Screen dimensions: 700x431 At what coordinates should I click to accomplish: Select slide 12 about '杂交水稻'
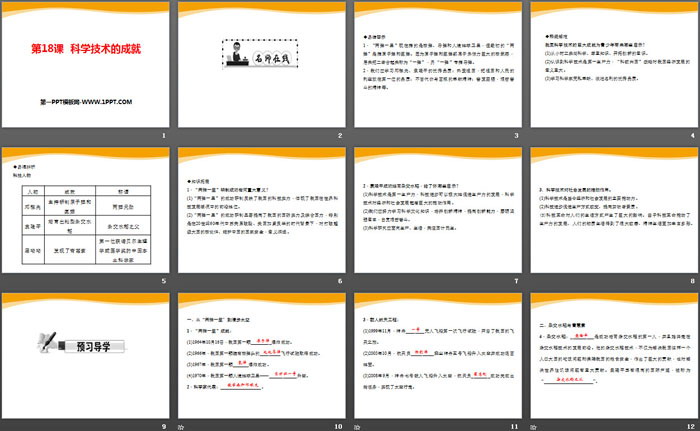[x=614, y=352]
